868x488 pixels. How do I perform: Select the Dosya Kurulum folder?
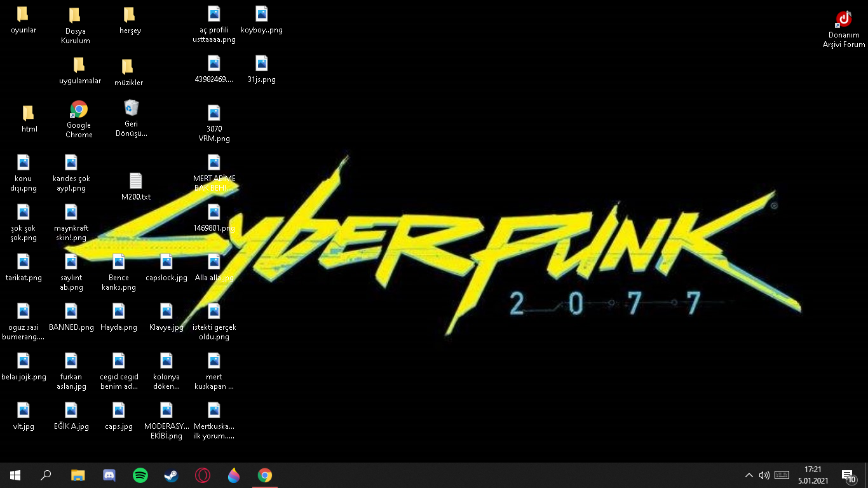click(x=76, y=25)
